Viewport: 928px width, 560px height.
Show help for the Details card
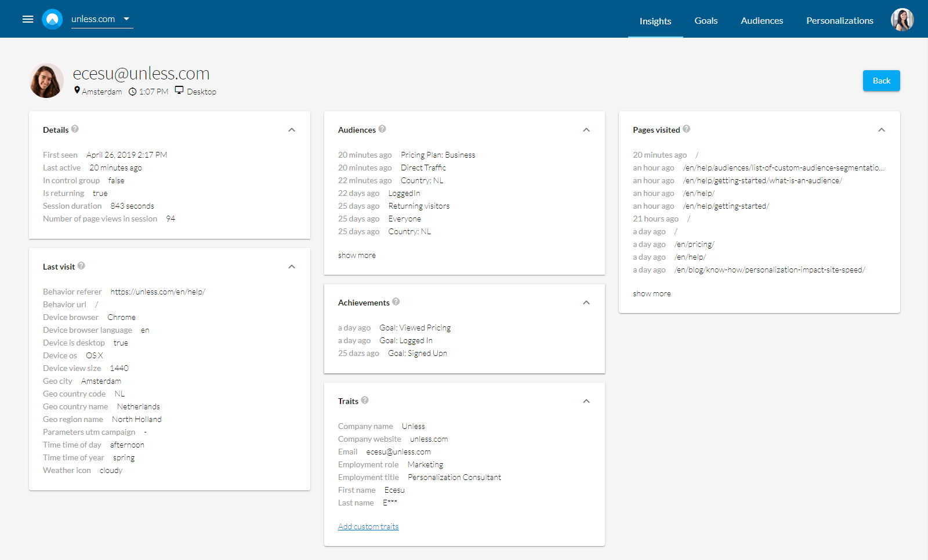tap(75, 129)
